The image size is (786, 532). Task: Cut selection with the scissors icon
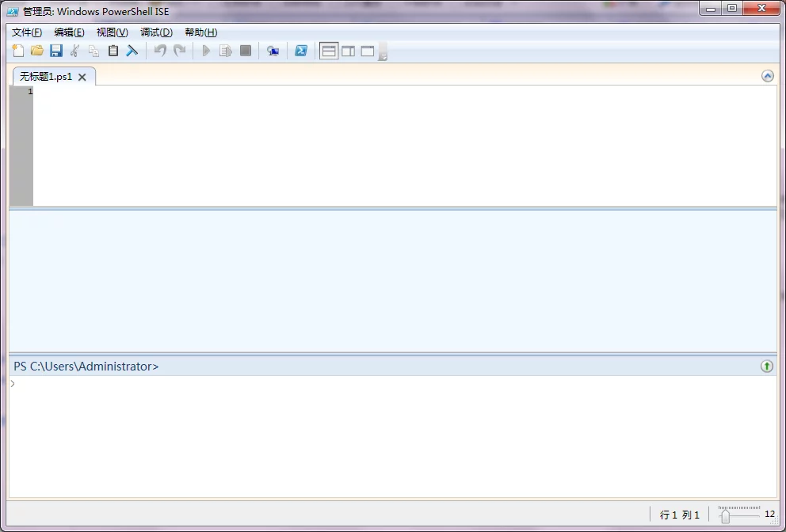point(75,51)
